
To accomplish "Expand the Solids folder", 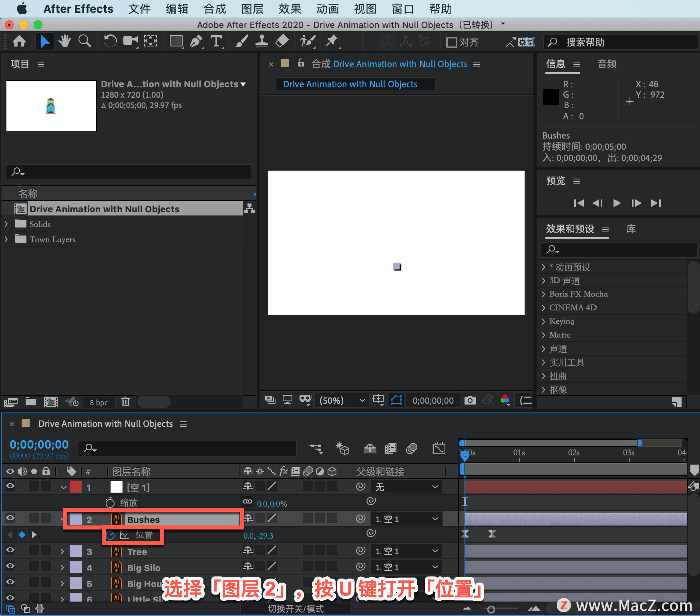I will (6, 224).
